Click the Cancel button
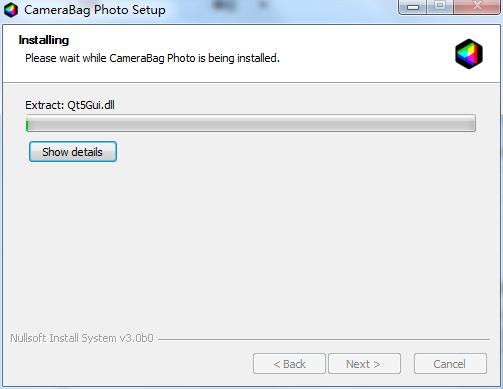The height and width of the screenshot is (389, 503). 450,364
